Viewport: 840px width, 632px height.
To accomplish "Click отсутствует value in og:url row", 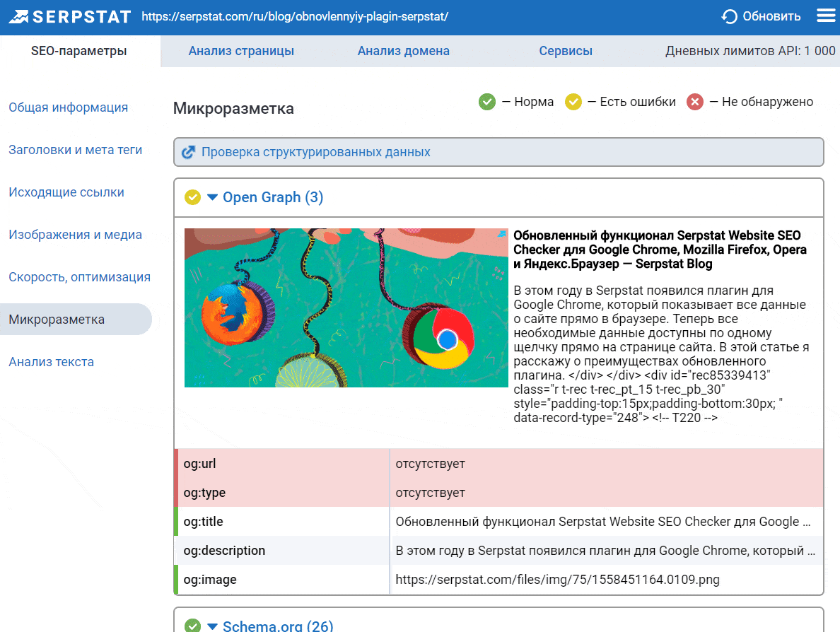I will pyautogui.click(x=430, y=464).
